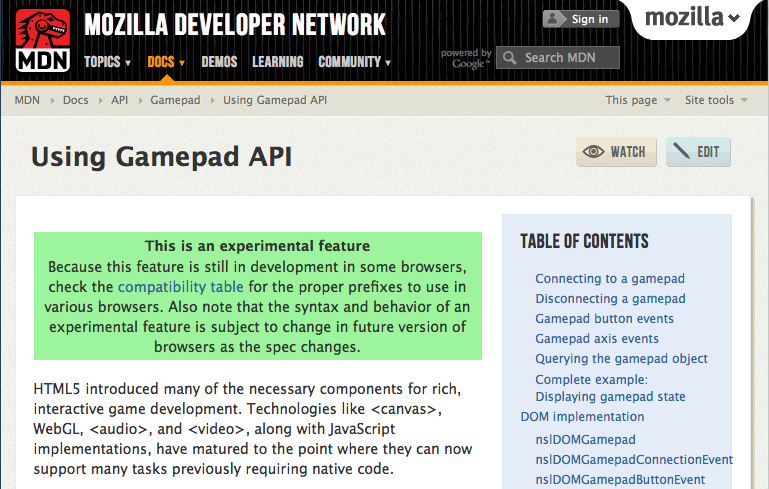This screenshot has width=769, height=489.
Task: Go to the Demos section
Action: click(x=219, y=62)
